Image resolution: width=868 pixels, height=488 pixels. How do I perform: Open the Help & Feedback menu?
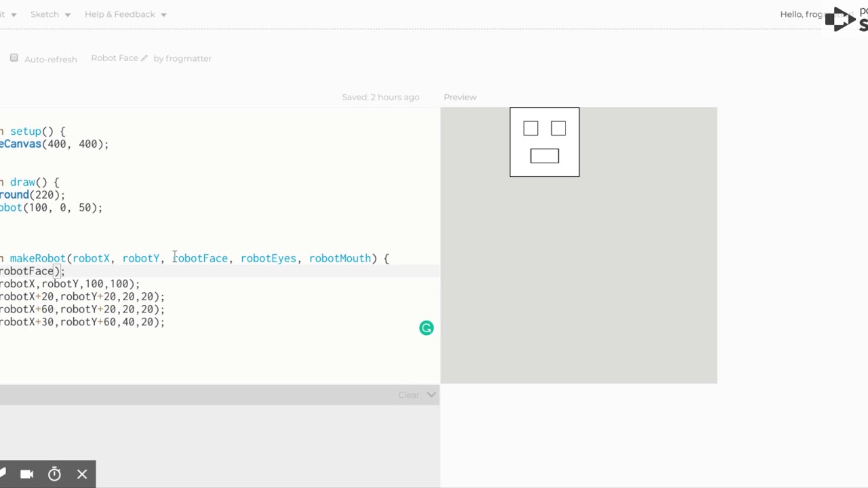(125, 14)
